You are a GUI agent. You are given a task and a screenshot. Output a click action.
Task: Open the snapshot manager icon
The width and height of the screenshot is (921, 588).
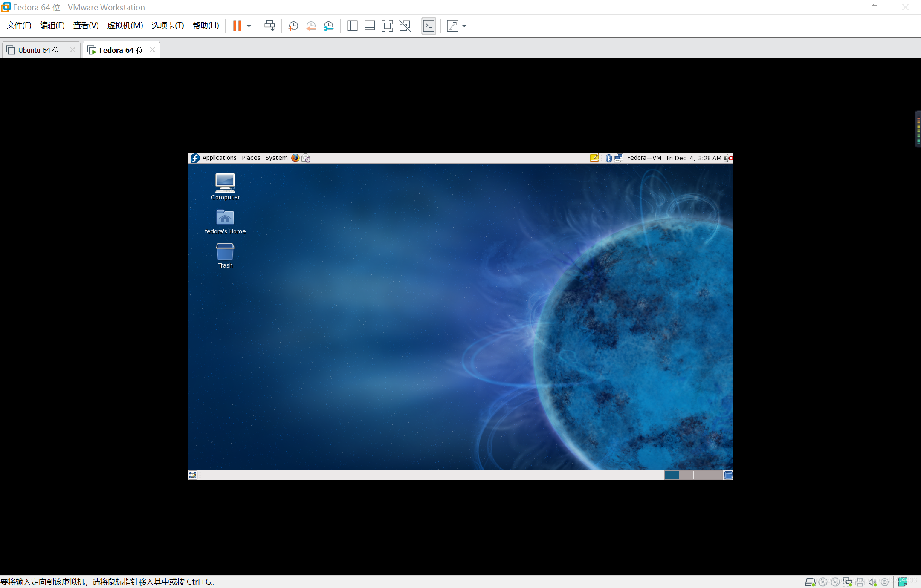pos(328,26)
